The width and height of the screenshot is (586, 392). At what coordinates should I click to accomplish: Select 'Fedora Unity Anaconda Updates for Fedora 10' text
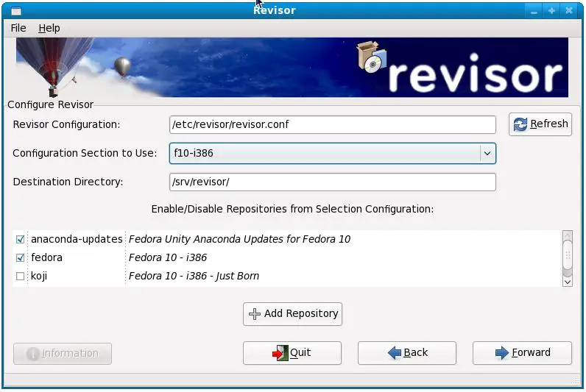[x=239, y=239]
